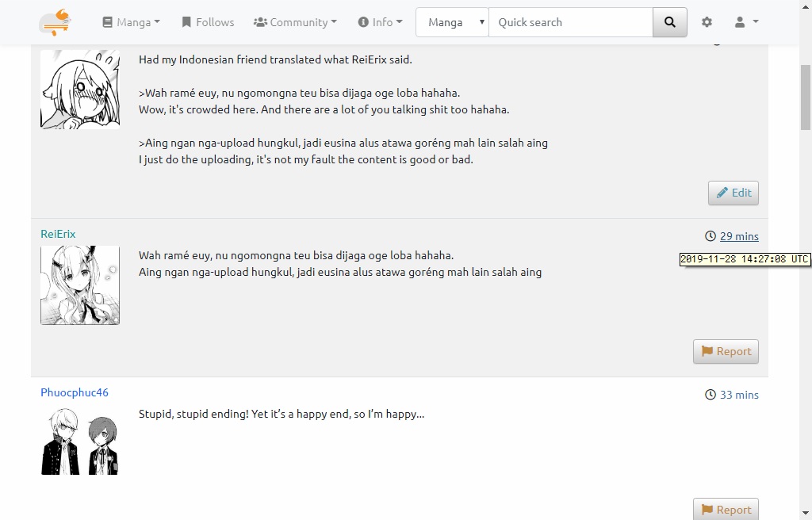Open the settings gear icon
Image resolution: width=812 pixels, height=520 pixels.
point(707,22)
